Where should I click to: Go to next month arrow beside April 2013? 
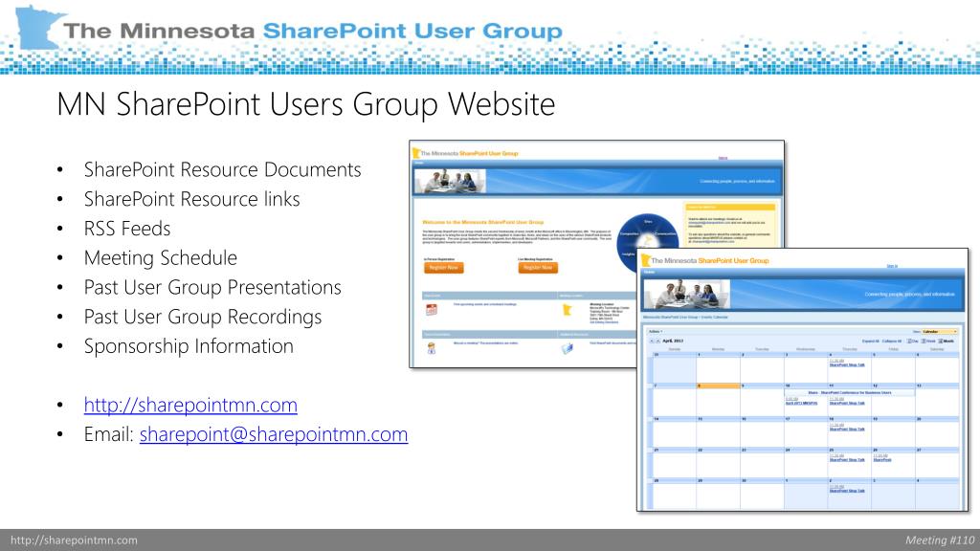[x=657, y=342]
